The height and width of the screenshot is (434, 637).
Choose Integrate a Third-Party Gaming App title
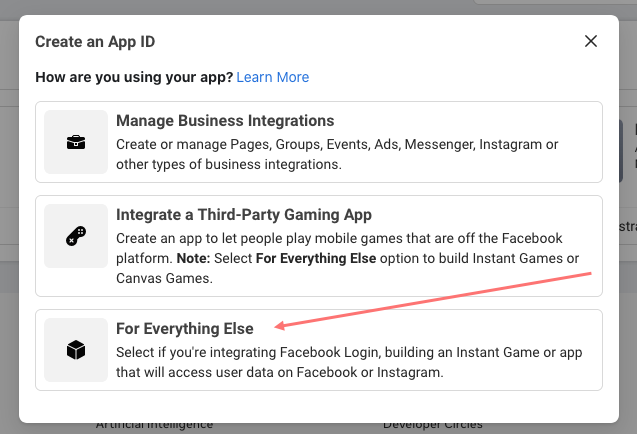pos(244,215)
